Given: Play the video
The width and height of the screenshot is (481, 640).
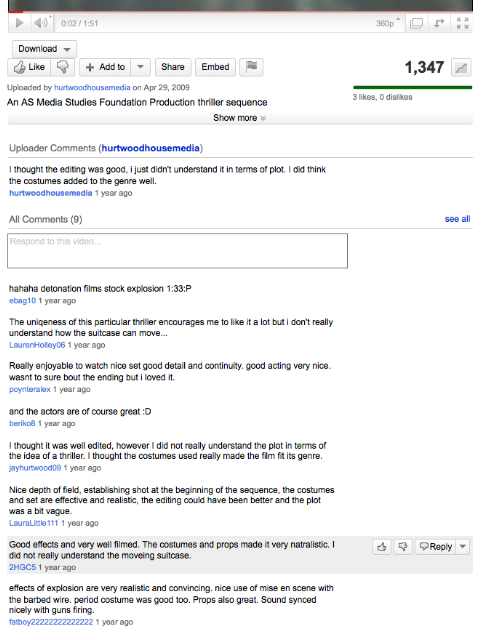Looking at the screenshot, I should [19, 23].
